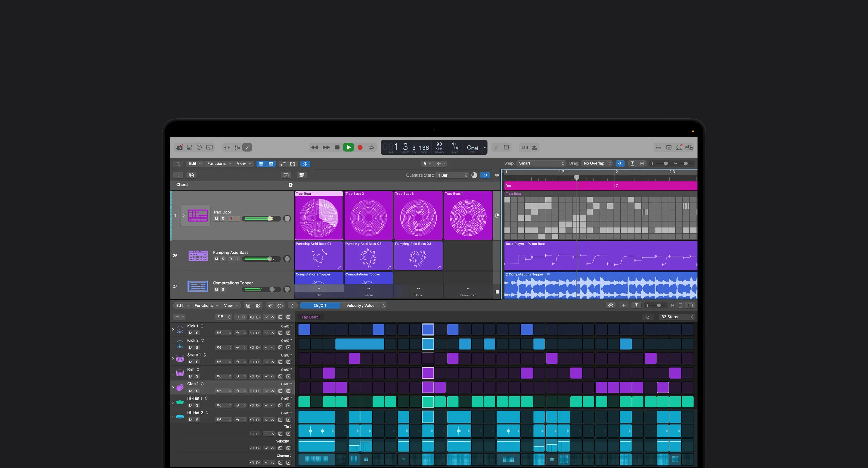Open the List Editors panel icon
This screenshot has height=468, width=868.
click(x=658, y=147)
